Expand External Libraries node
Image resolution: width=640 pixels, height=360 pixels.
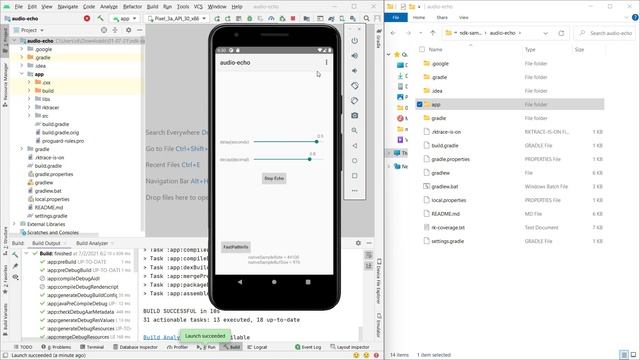click(14, 224)
